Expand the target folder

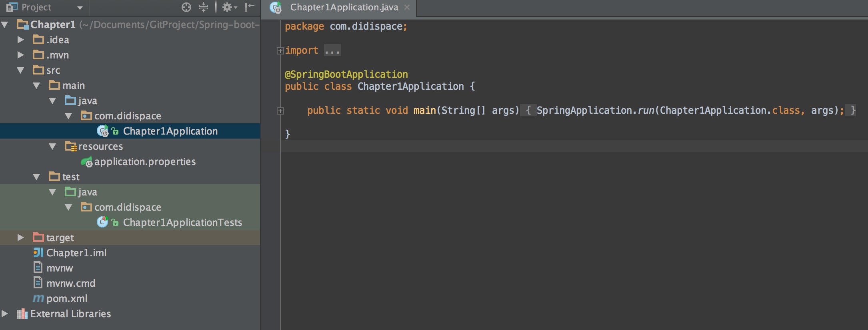[21, 238]
